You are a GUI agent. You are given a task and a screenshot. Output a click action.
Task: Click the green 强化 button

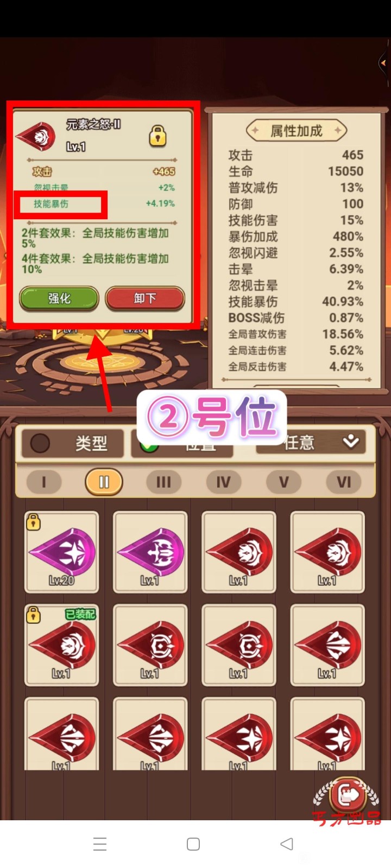[59, 298]
